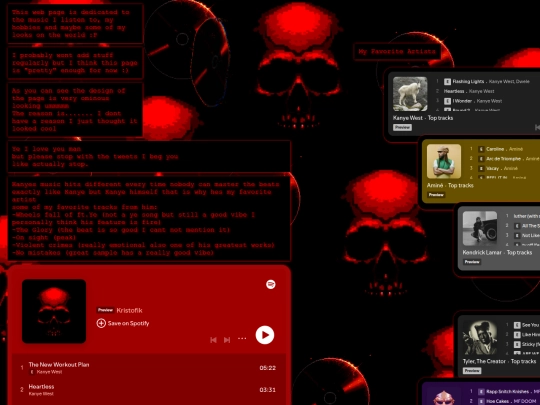
Task: Click MF DOOM mask album thumbnail
Action: click(x=444, y=396)
